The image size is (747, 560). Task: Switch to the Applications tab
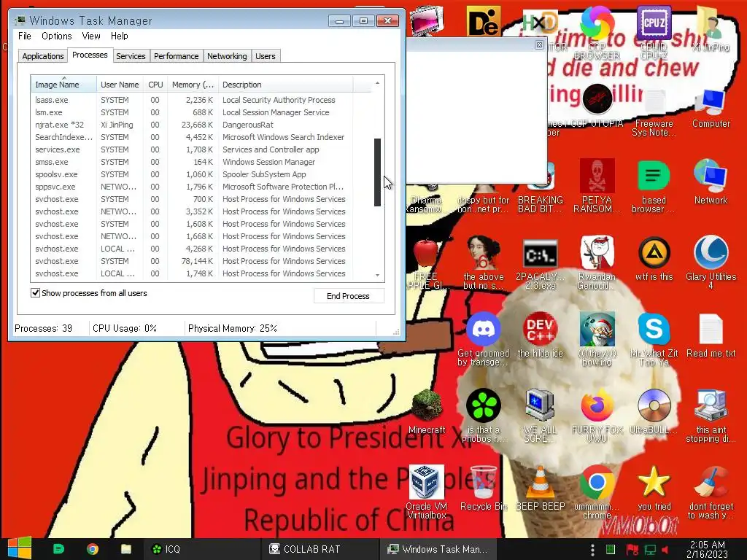[43, 56]
